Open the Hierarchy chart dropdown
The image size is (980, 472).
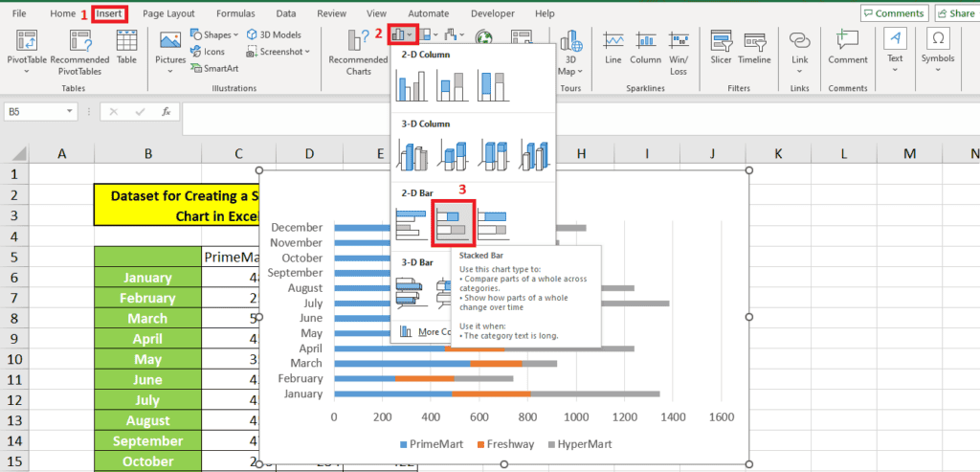click(x=428, y=35)
